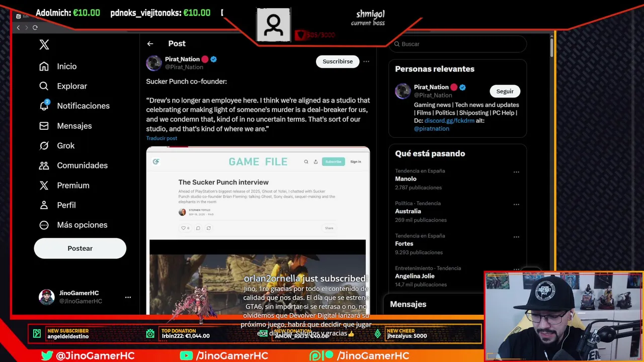Open post options three-dot menu
Screen dimensions: 644x362
pos(366,61)
